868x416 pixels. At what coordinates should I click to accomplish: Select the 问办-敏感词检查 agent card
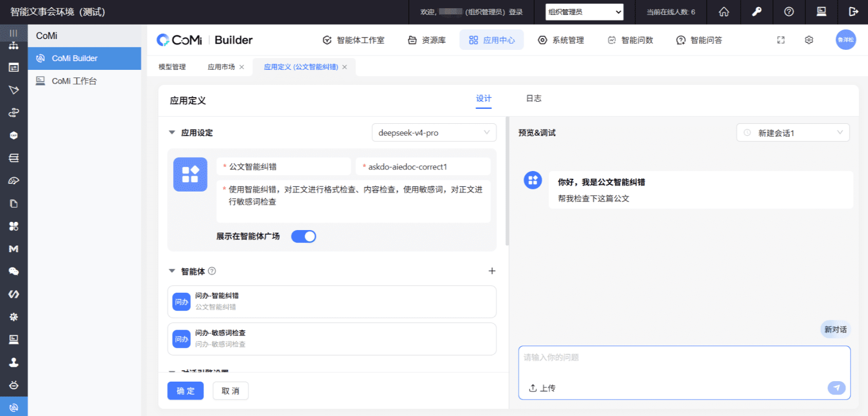click(332, 339)
